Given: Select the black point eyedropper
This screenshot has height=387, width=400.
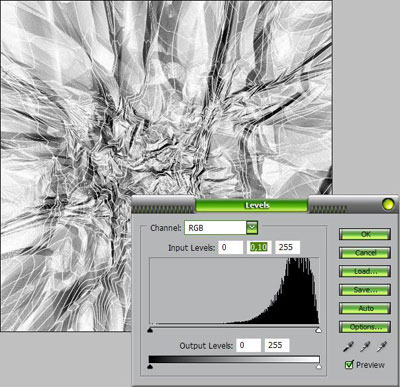Looking at the screenshot, I should pyautogui.click(x=348, y=347).
